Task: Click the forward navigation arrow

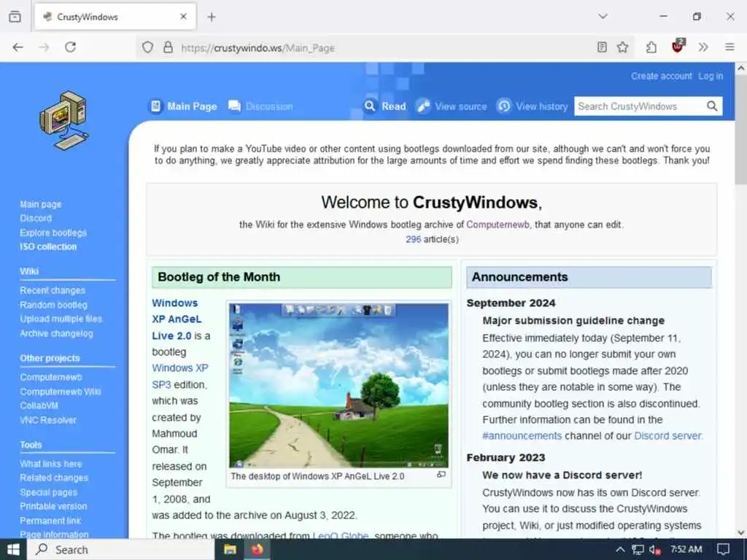Action: pos(44,47)
